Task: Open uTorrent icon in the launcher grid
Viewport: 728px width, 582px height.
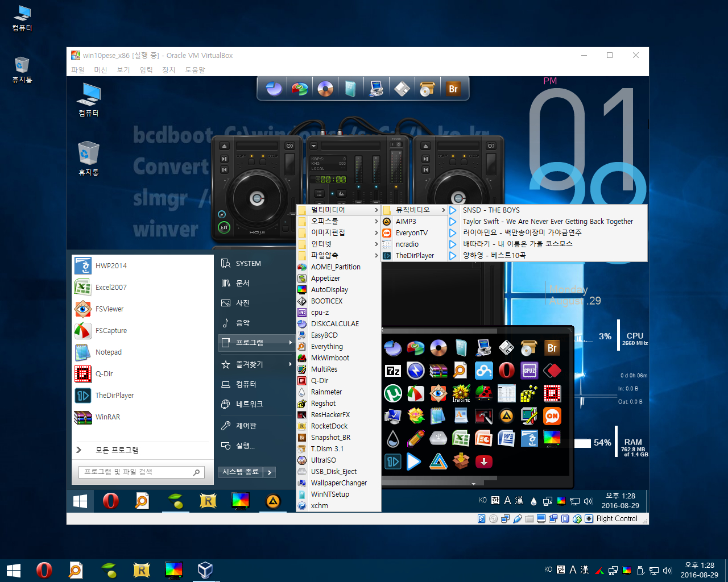Action: click(393, 393)
